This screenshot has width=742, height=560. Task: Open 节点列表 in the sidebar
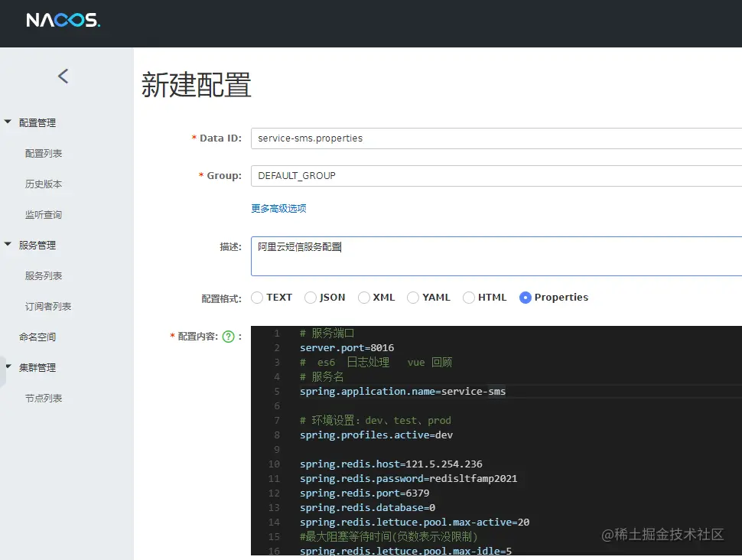[x=44, y=399]
